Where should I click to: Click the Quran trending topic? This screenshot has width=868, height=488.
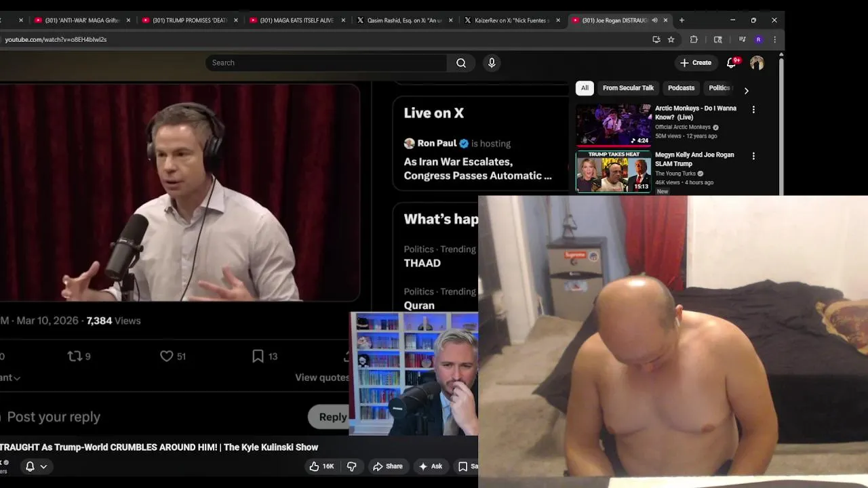point(419,306)
